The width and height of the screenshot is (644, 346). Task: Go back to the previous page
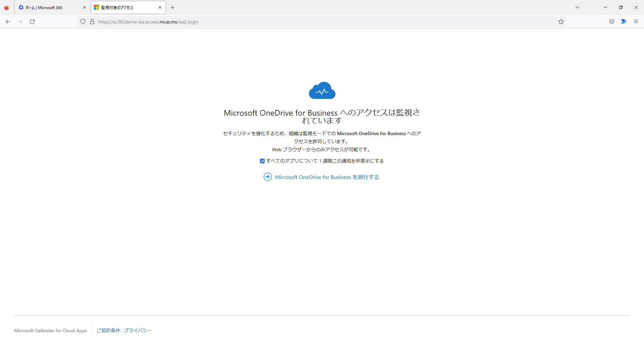coord(8,22)
